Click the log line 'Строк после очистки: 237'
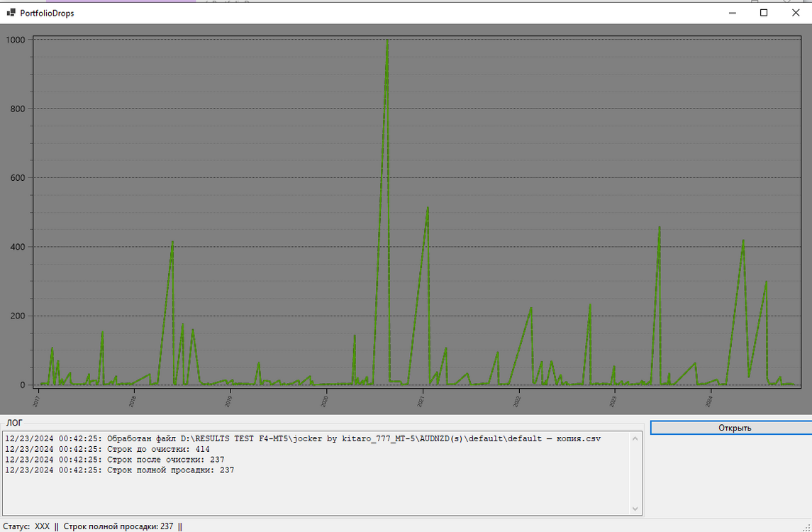Screen dimensions: 812x532 (114, 460)
